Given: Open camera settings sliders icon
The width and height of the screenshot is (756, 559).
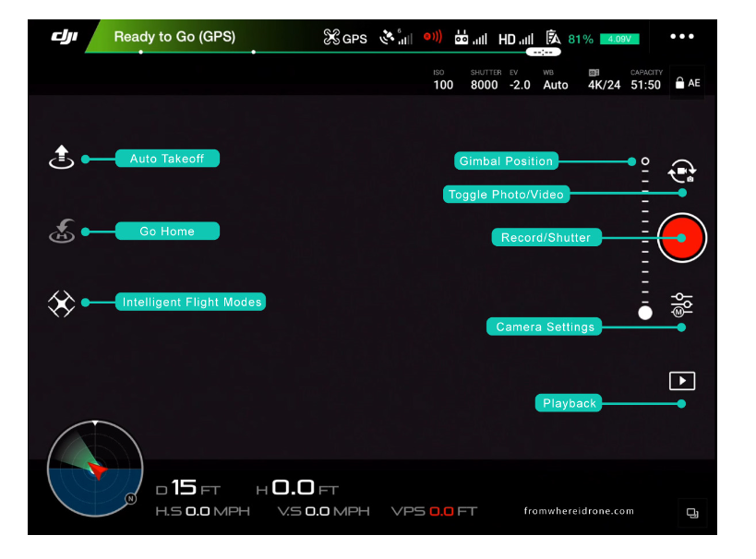Looking at the screenshot, I should tap(682, 304).
